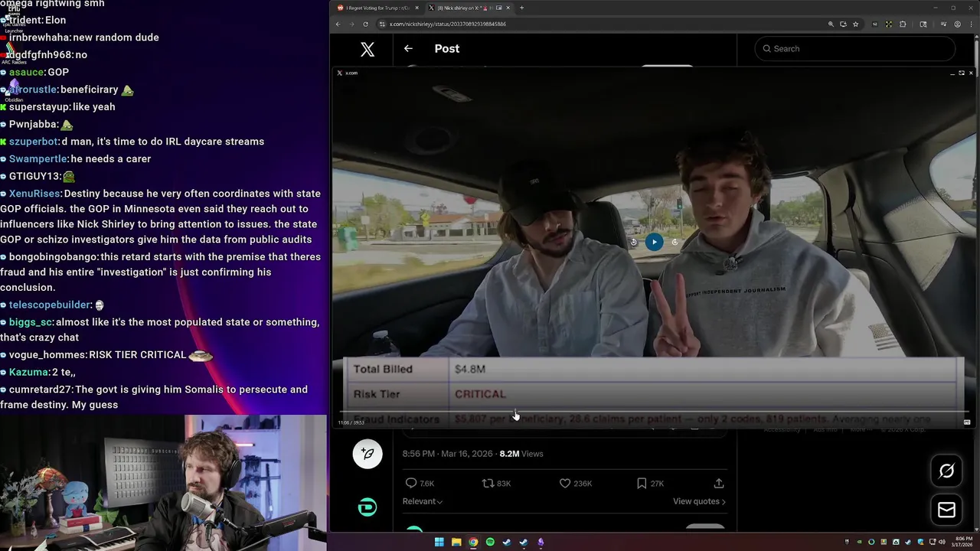The width and height of the screenshot is (980, 551).
Task: Skip forward with the forward-seek icon
Action: pos(675,242)
